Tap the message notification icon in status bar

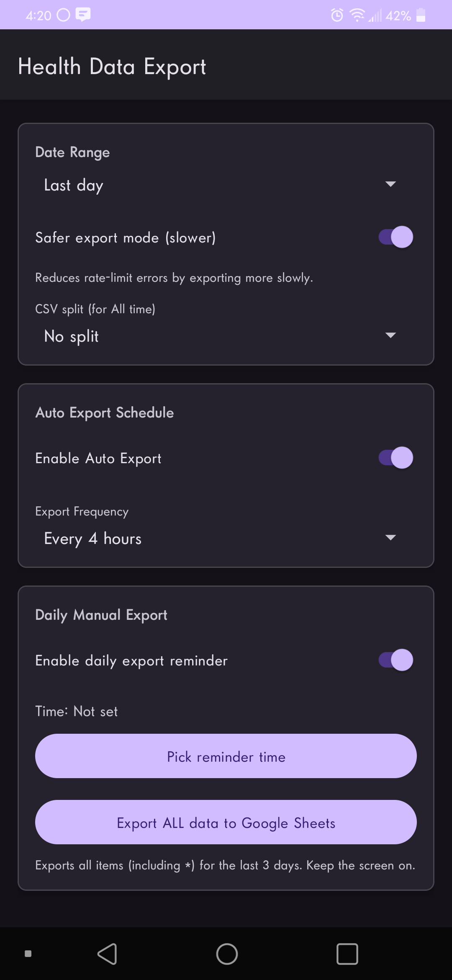point(83,15)
